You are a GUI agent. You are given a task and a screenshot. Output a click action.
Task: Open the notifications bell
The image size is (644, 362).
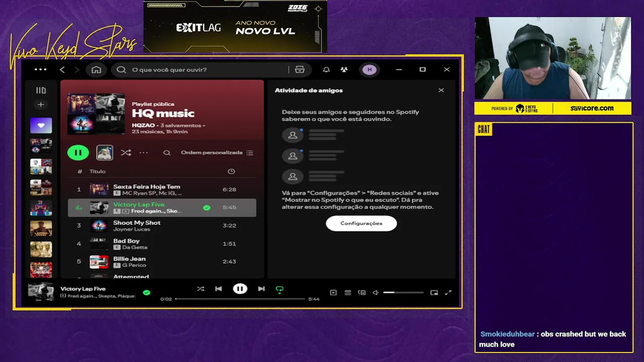point(327,69)
